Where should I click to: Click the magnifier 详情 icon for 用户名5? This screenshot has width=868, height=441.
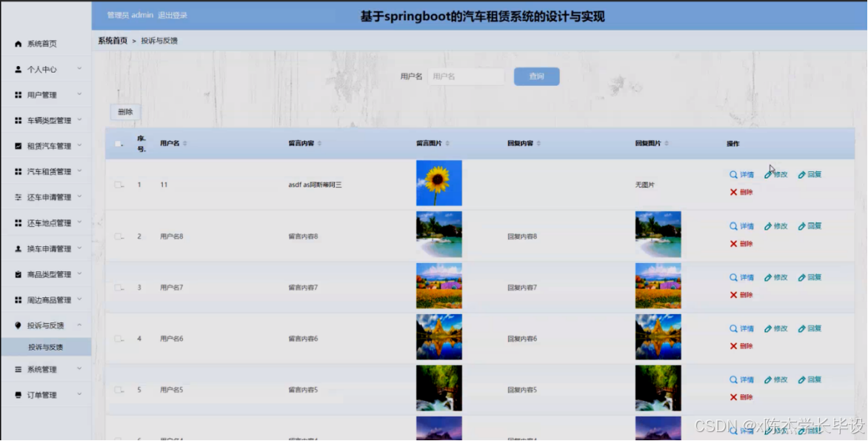(733, 380)
